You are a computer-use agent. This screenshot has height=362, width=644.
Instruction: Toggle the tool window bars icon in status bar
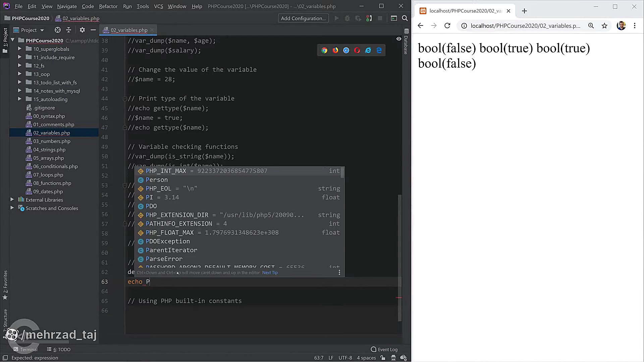point(5,358)
